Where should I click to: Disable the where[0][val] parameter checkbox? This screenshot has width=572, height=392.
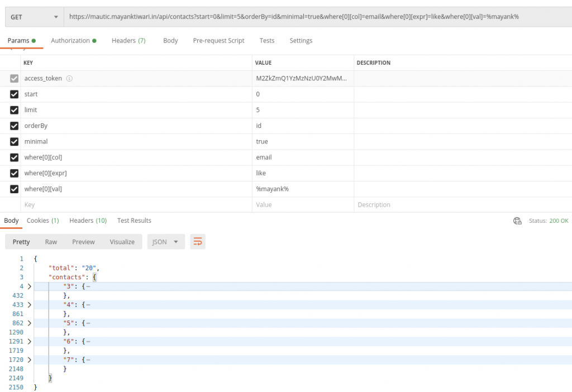pos(14,189)
